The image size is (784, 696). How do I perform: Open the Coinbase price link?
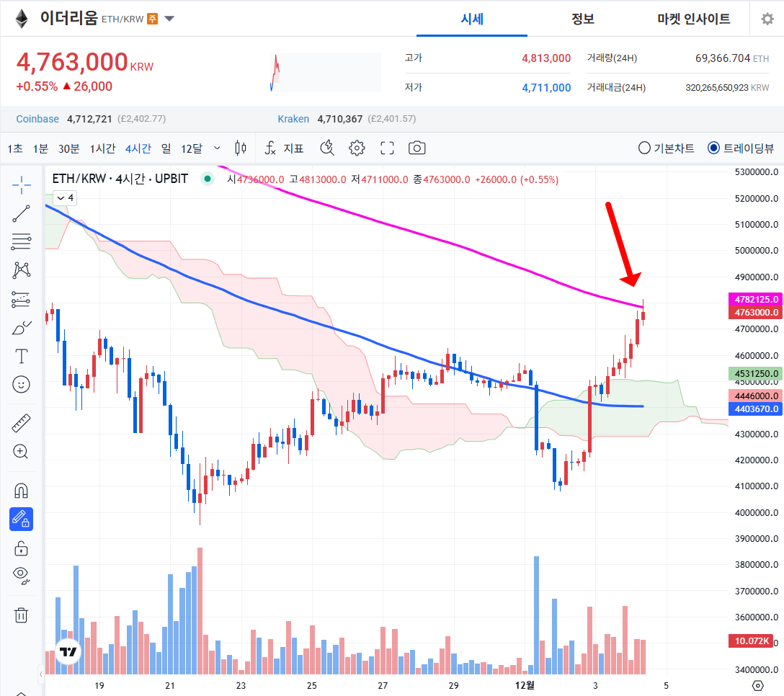pyautogui.click(x=37, y=118)
